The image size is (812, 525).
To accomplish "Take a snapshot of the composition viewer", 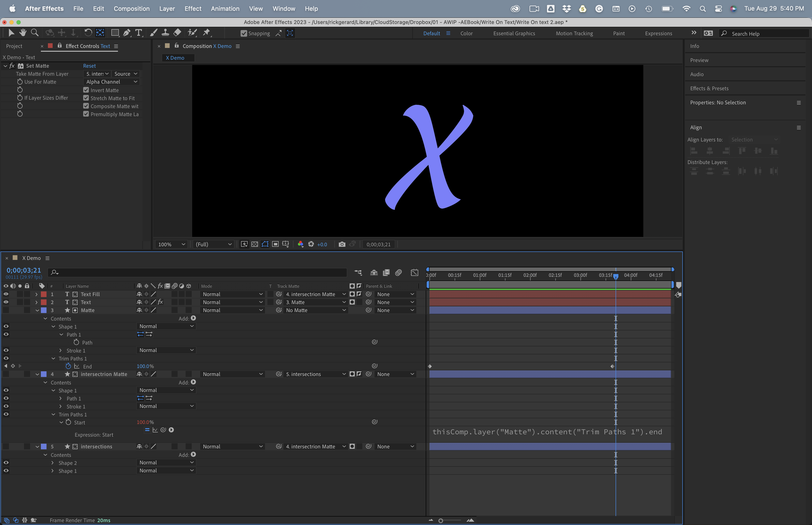I will [x=342, y=244].
